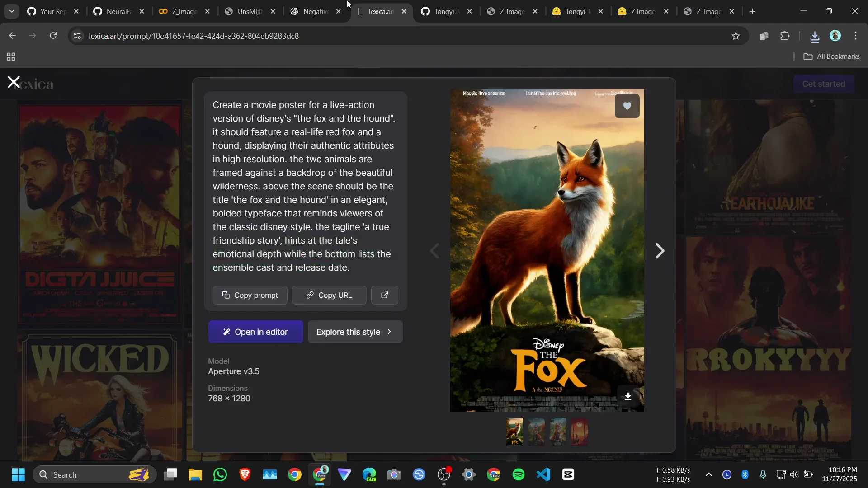Image resolution: width=868 pixels, height=488 pixels.
Task: Copy the image URL
Action: [x=329, y=295]
